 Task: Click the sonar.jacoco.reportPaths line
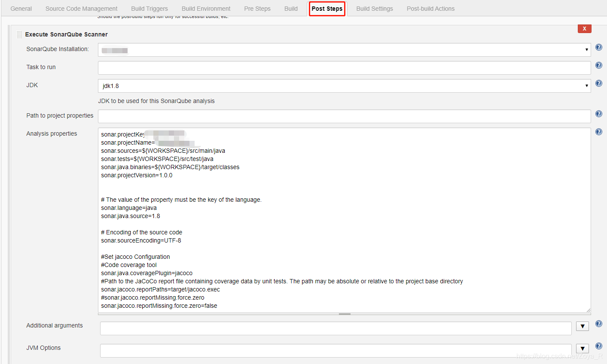160,289
